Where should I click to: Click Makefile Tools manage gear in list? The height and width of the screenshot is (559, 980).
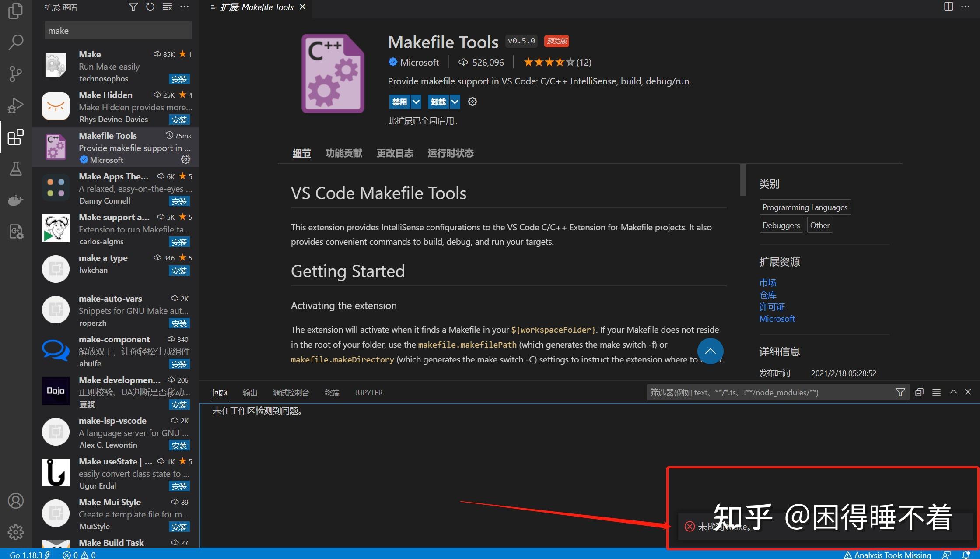(x=186, y=160)
